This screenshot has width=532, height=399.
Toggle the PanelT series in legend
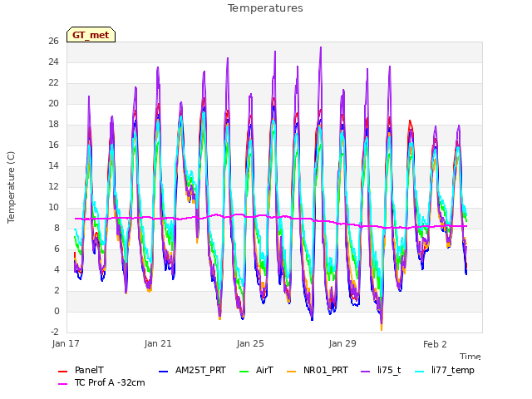point(81,370)
